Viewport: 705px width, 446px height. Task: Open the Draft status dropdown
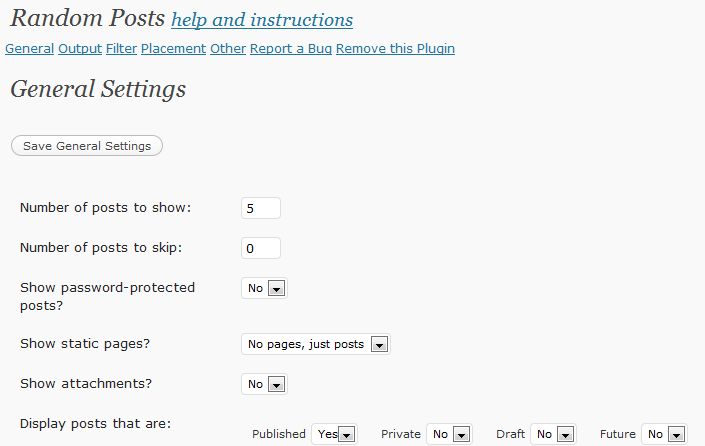[x=553, y=434]
